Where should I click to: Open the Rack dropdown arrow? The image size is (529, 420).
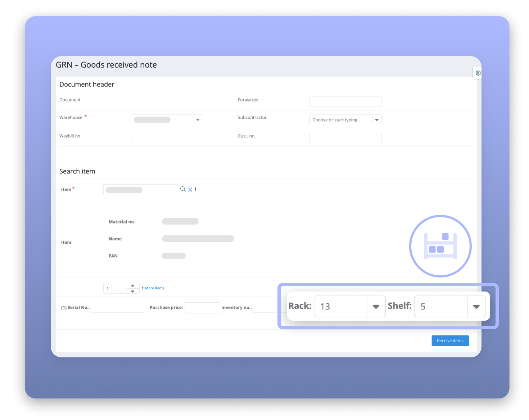(376, 307)
